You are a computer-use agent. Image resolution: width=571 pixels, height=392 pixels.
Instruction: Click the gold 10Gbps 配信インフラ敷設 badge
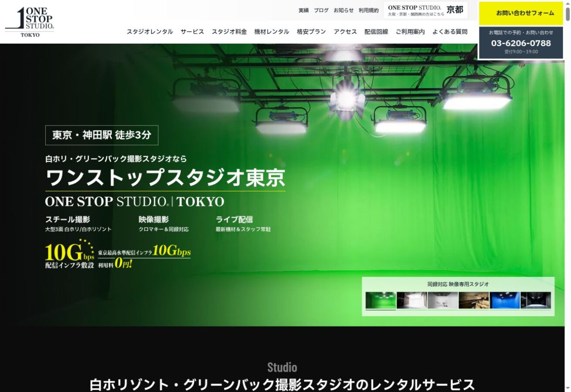coord(70,254)
